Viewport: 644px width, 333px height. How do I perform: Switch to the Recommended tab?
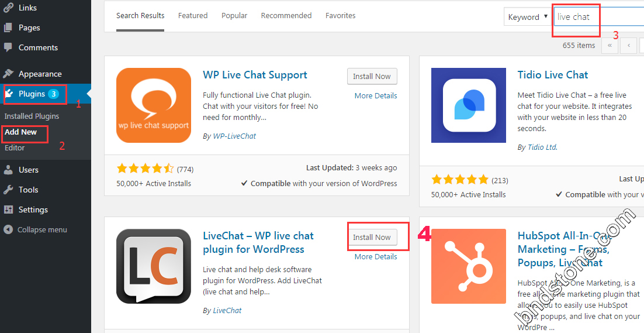coord(286,16)
